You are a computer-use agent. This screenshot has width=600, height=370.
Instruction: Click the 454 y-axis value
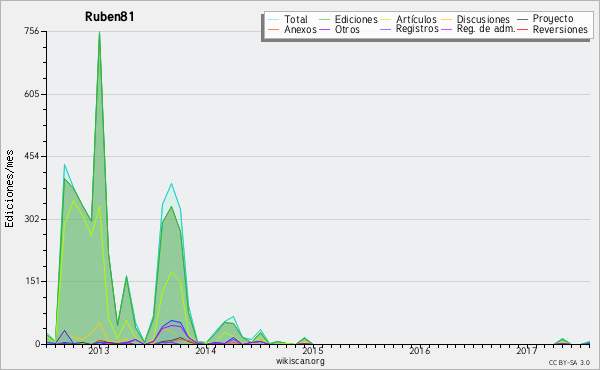[x=32, y=156]
